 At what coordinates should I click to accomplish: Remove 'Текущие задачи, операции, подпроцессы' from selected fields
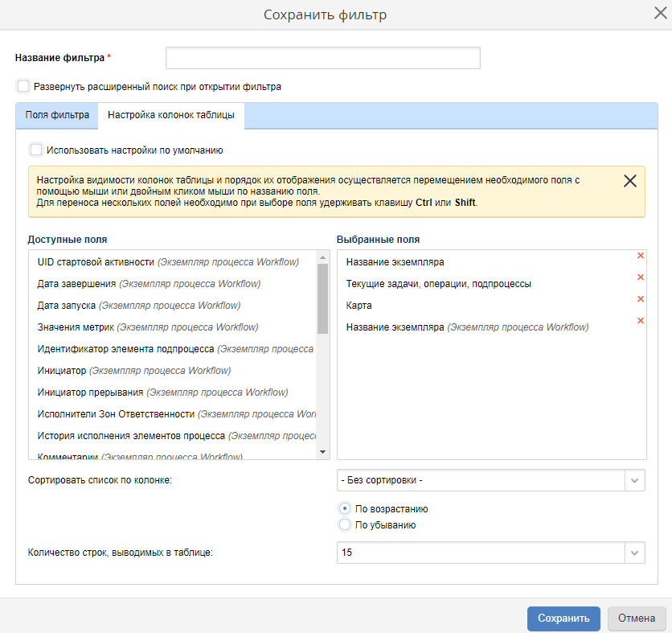click(x=641, y=277)
